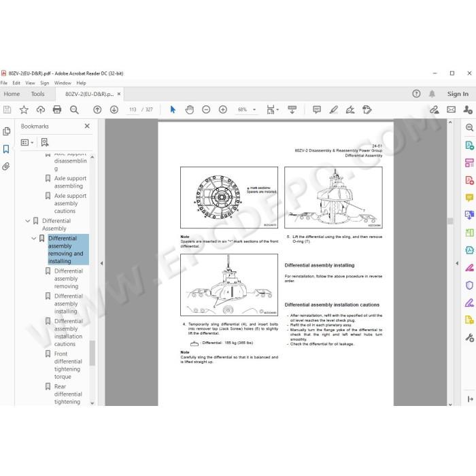The height and width of the screenshot is (476, 476).
Task: Open the Sign document pen icon
Action: 350,109
